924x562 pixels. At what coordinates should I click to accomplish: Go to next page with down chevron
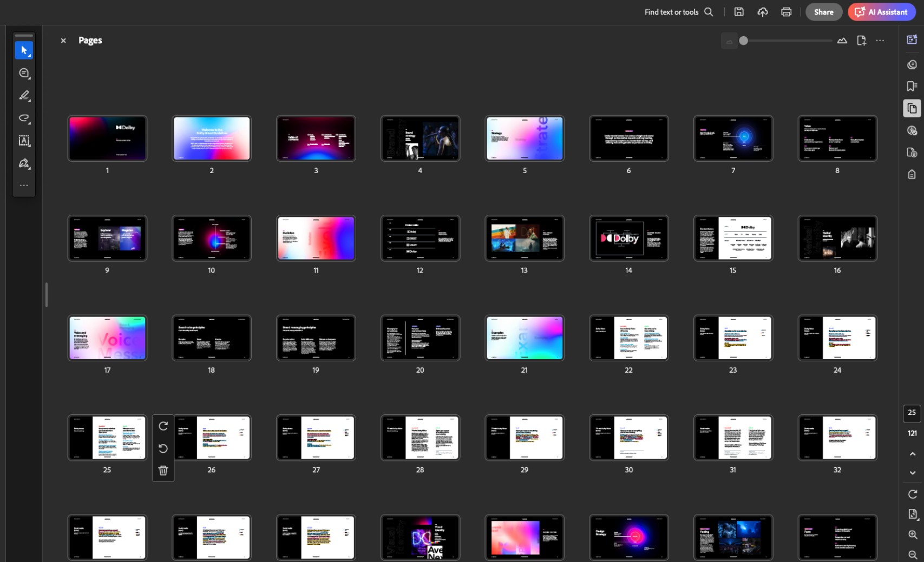(913, 473)
